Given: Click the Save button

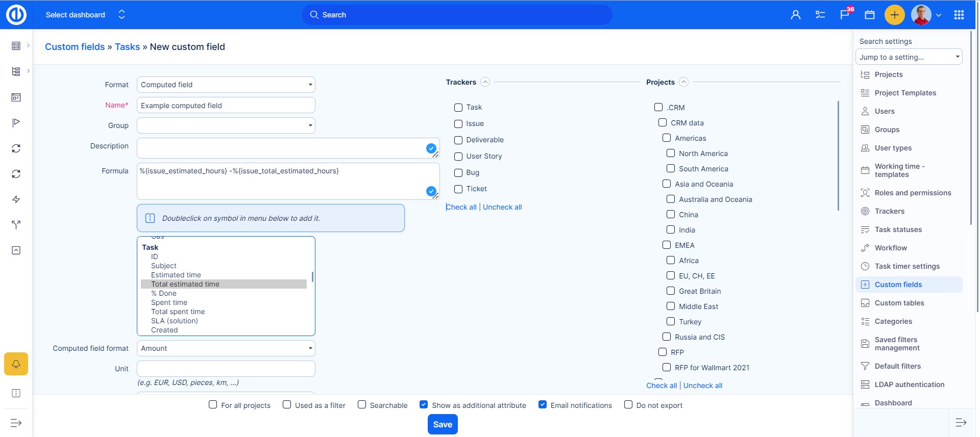Looking at the screenshot, I should point(443,424).
